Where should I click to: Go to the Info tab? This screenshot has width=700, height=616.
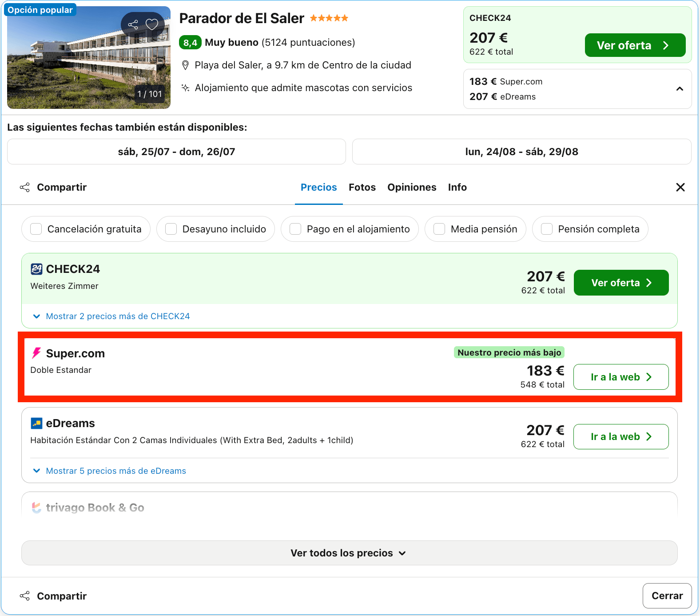click(457, 188)
